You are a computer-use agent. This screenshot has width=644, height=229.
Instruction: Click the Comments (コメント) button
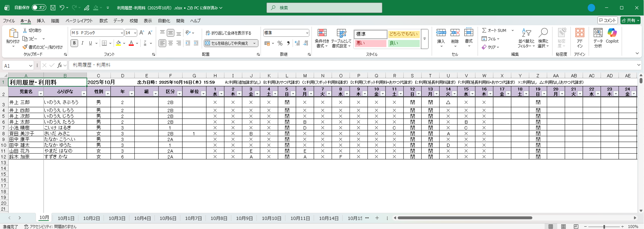point(607,20)
